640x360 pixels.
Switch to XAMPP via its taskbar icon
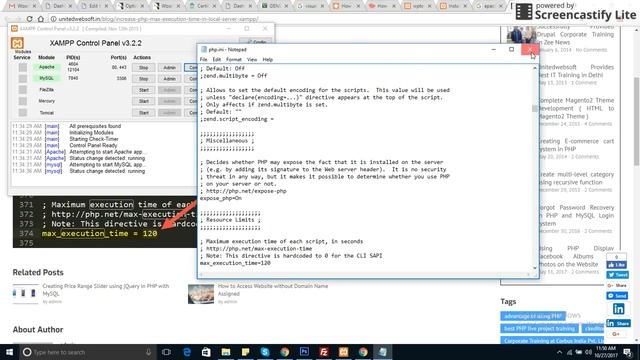[343, 352]
